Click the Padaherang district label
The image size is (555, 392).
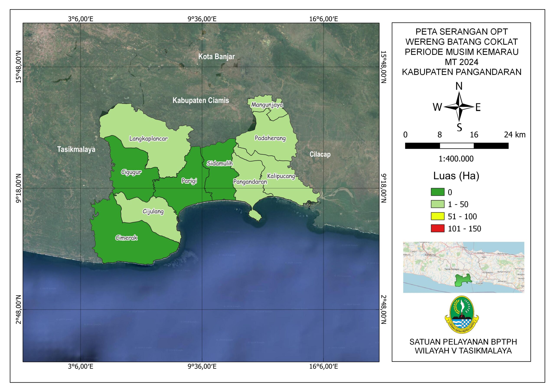click(x=270, y=138)
